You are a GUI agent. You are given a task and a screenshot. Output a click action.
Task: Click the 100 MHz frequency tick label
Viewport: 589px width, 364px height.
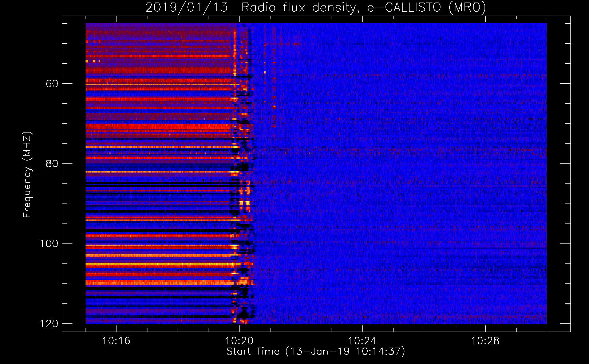pyautogui.click(x=49, y=244)
